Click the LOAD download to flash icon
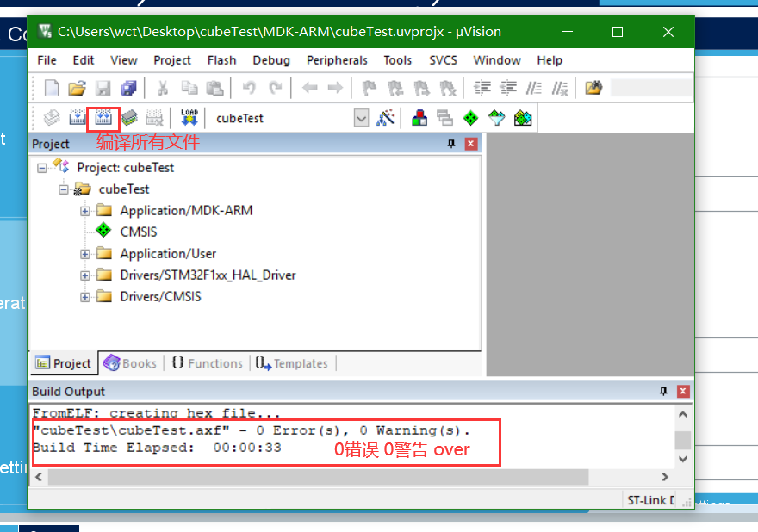This screenshot has width=758, height=532. (189, 117)
